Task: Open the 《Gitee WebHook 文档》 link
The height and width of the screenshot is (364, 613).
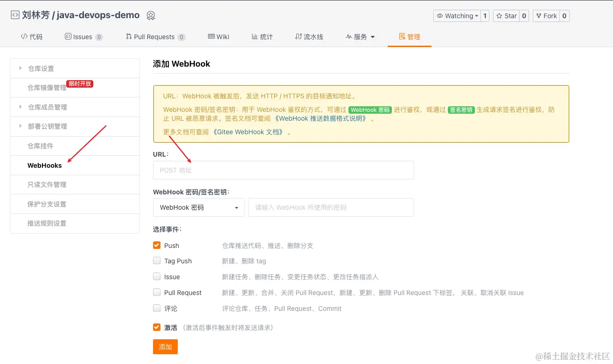Action: coord(248,132)
